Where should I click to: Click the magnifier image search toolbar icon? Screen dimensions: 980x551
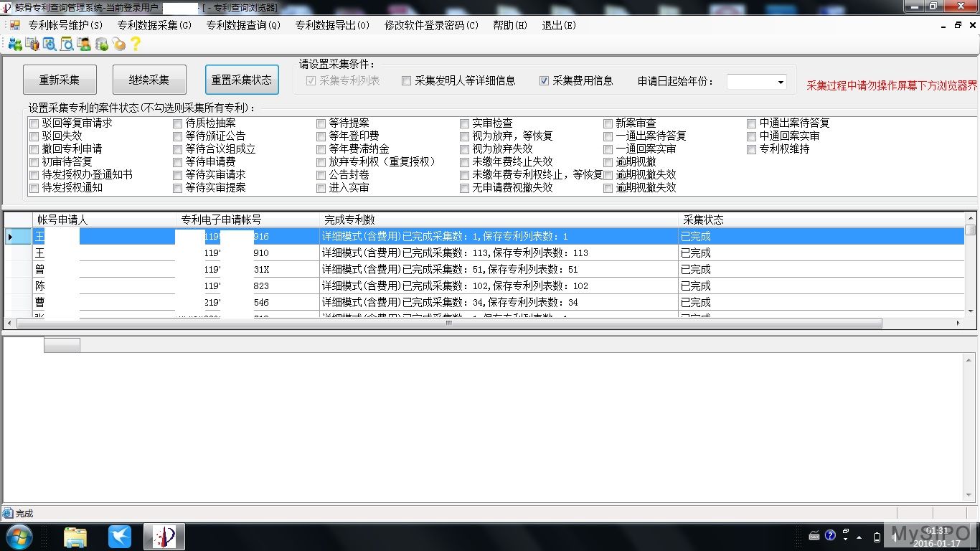click(50, 44)
